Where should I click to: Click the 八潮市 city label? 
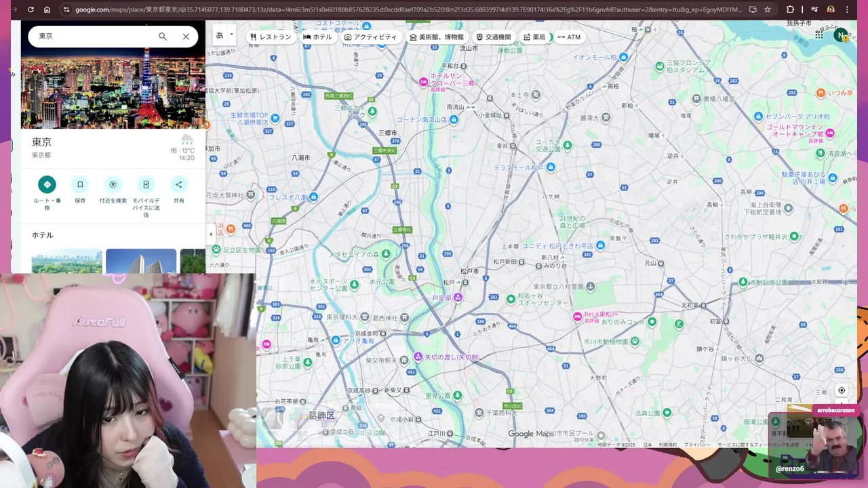click(x=300, y=157)
